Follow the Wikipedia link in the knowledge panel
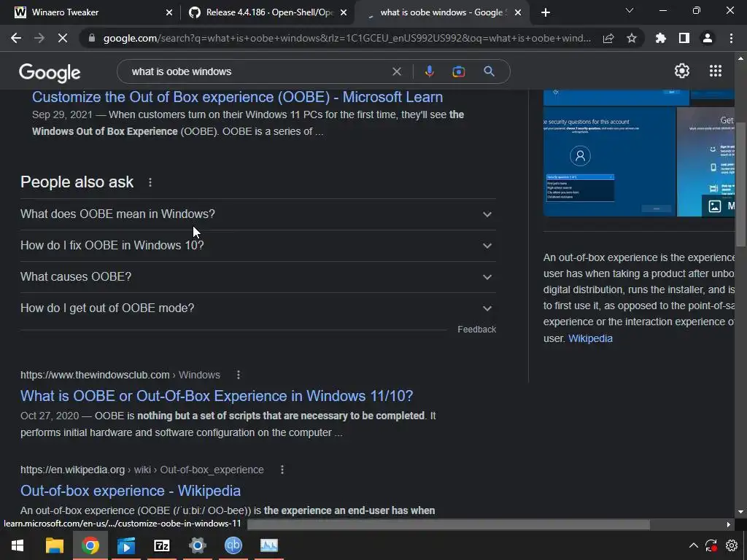This screenshot has height=560, width=747. click(x=590, y=338)
